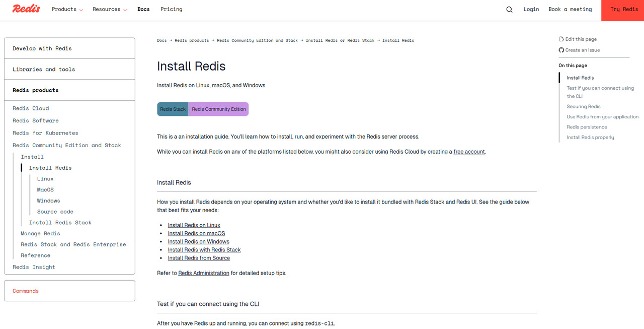Open Install Redis from Source link
644x329 pixels.
tap(199, 258)
